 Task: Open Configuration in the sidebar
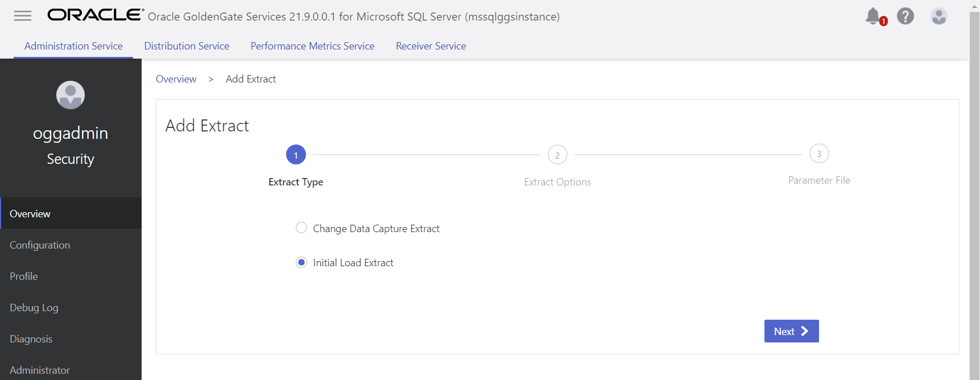point(40,245)
